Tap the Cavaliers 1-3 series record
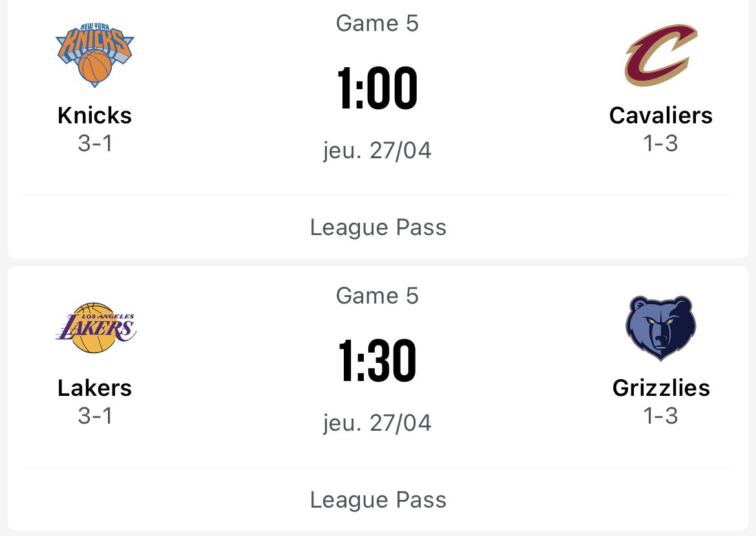Viewport: 756px width, 536px height. tap(660, 143)
